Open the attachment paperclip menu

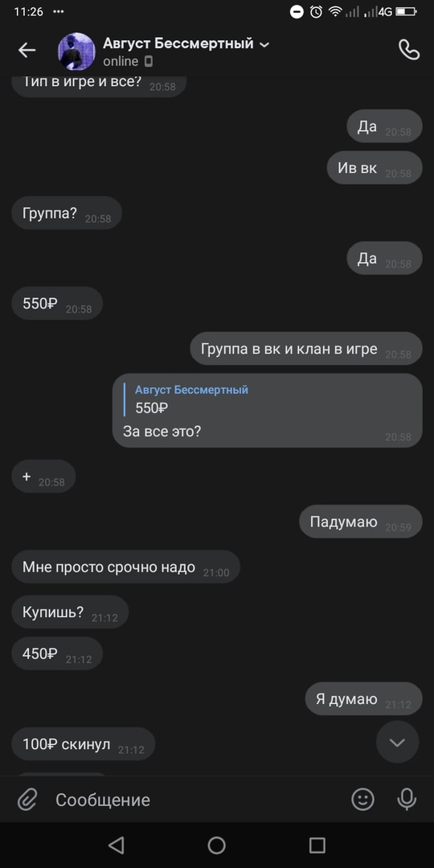tap(27, 800)
